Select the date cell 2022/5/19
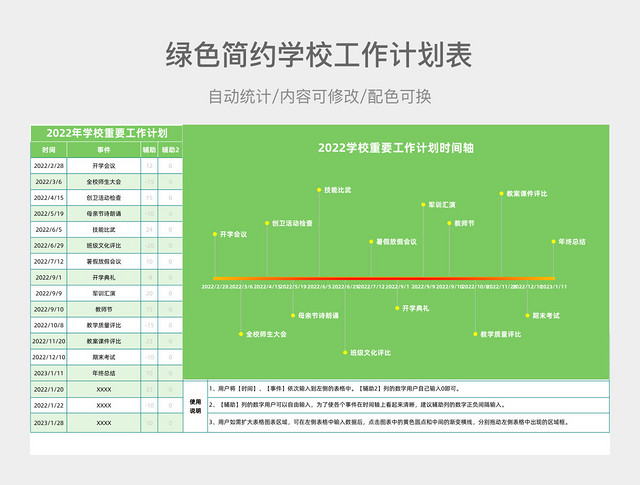 [x=49, y=214]
